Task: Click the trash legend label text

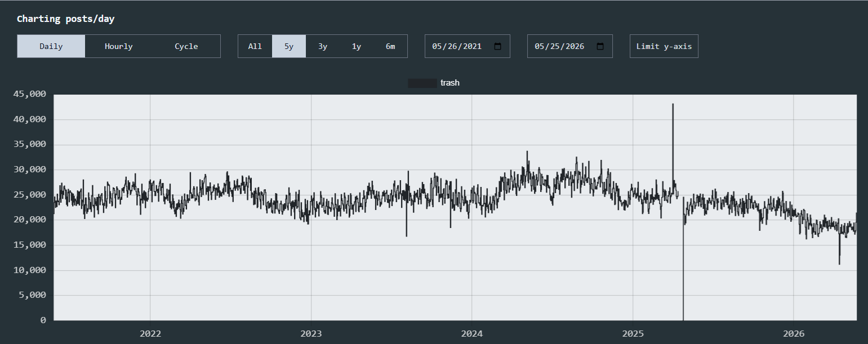Action: click(450, 83)
